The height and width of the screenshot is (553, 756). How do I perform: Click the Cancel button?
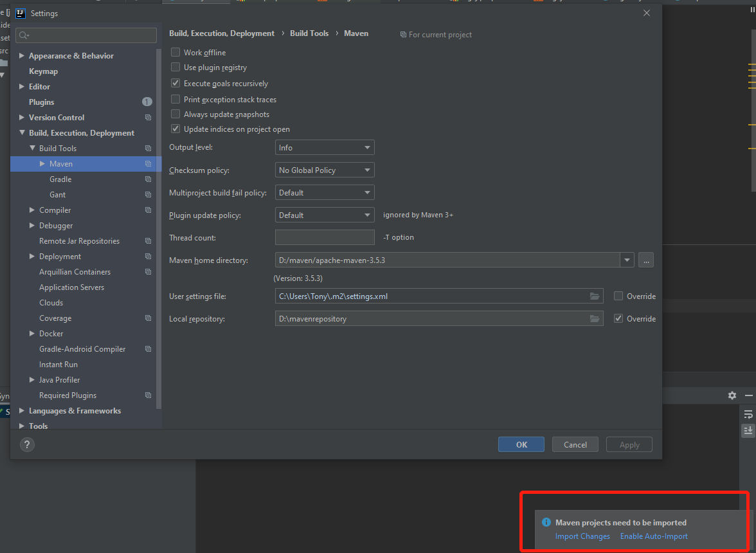pos(575,444)
